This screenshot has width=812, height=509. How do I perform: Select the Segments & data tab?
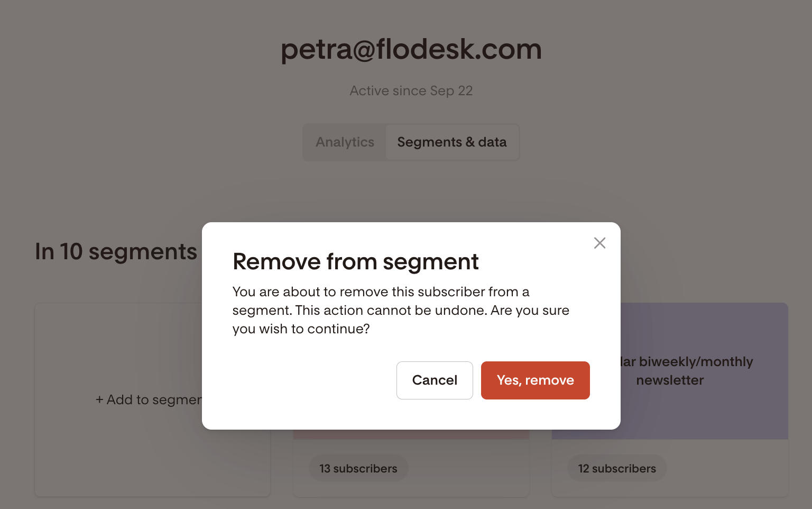452,142
